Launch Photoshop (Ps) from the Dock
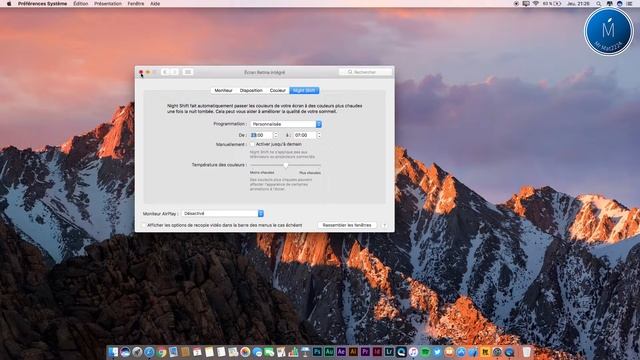Screen dimensions: 640x360 317,352
